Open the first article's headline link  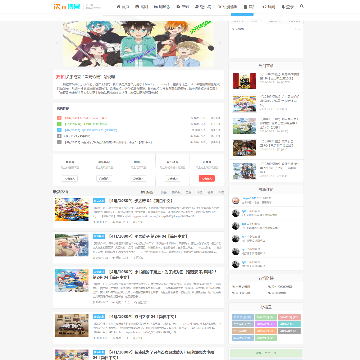tap(140, 201)
